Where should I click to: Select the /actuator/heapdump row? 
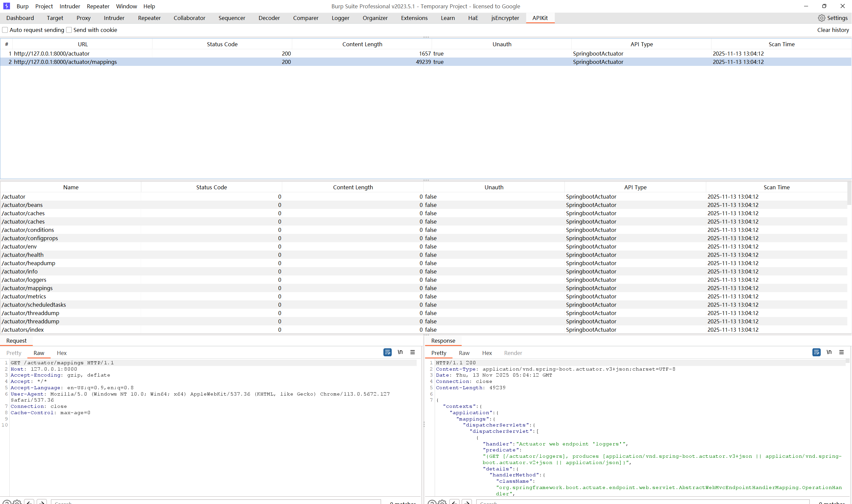pyautogui.click(x=29, y=263)
